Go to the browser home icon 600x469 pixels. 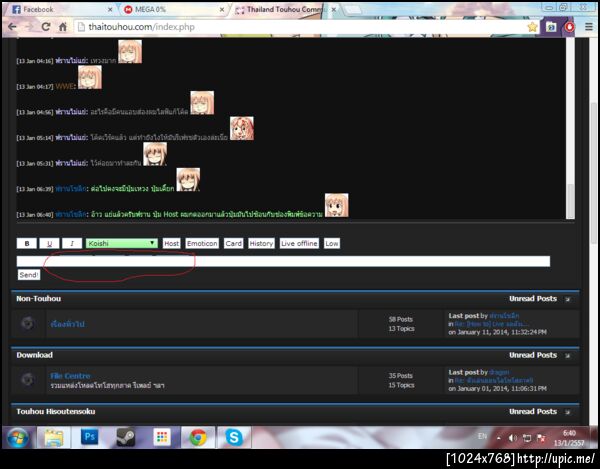[x=63, y=27]
